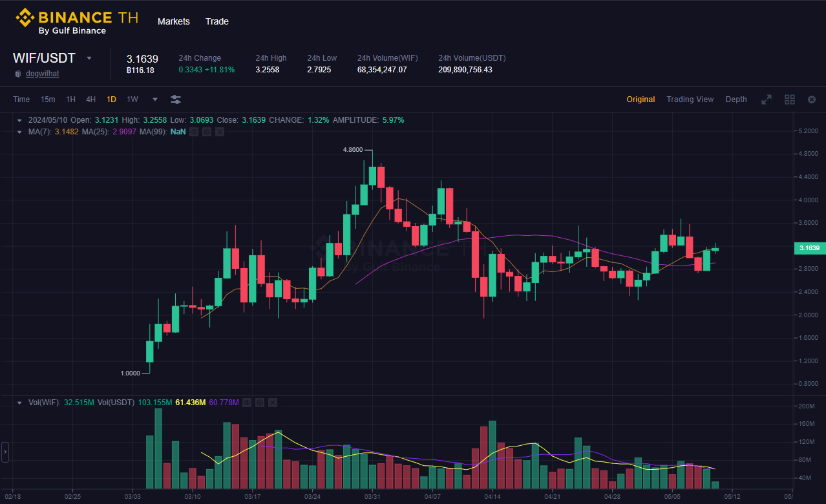This screenshot has height=504, width=826.
Task: Collapse the MA indicator legend row
Action: click(x=19, y=132)
